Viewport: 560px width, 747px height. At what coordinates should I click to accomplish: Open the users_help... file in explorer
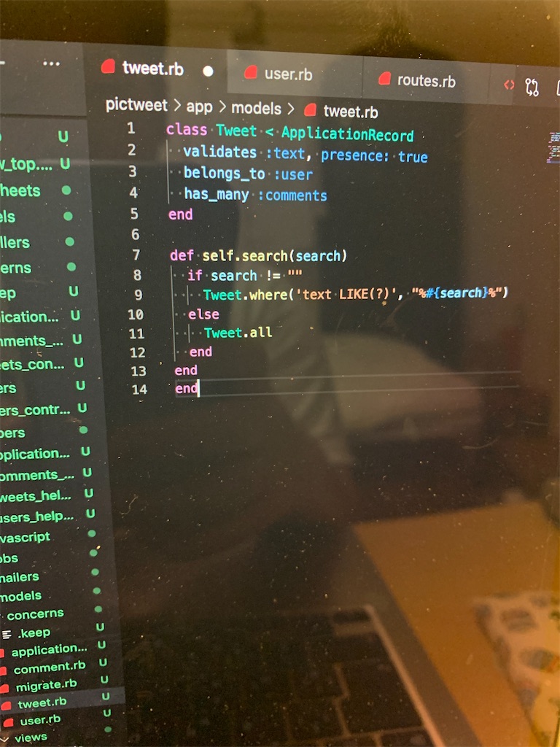coord(36,516)
